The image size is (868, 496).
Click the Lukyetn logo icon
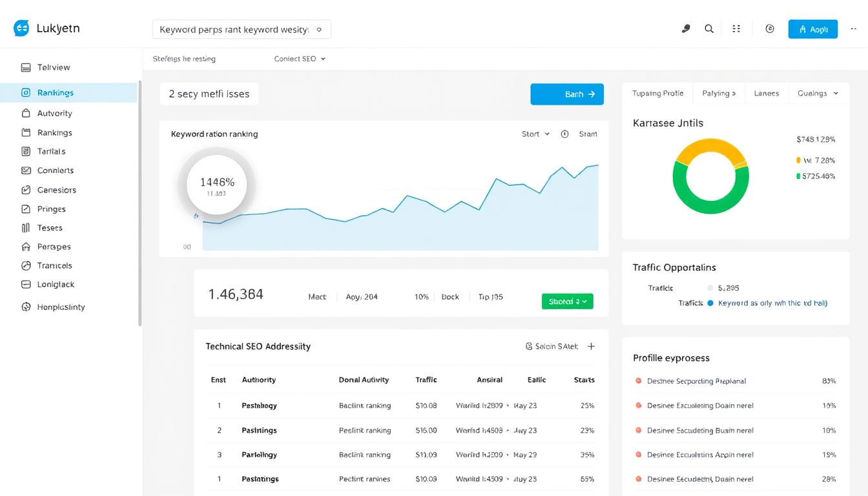(21, 28)
